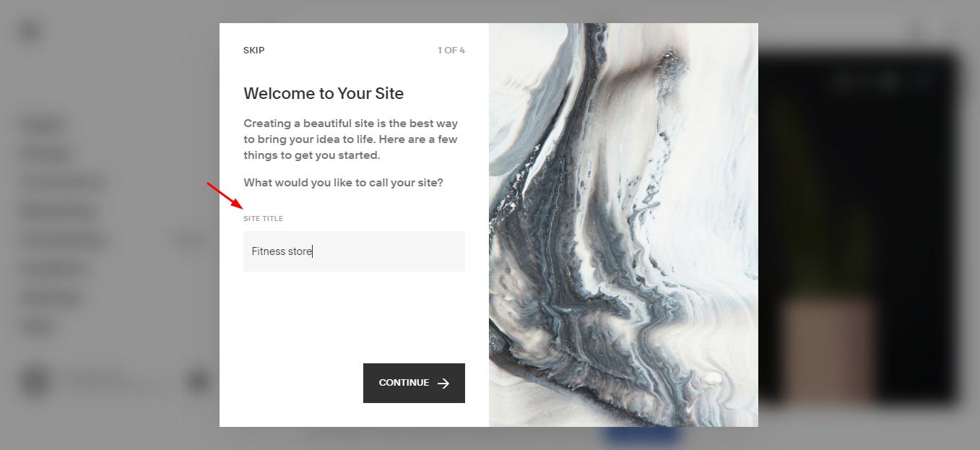Screen dimensions: 980x450
Task: Click the blurred site preview behind the dialog
Action: 858,228
